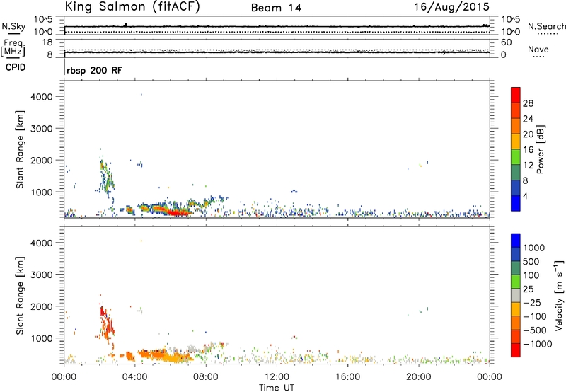Click the Slant Range label of velocity panel

point(20,296)
